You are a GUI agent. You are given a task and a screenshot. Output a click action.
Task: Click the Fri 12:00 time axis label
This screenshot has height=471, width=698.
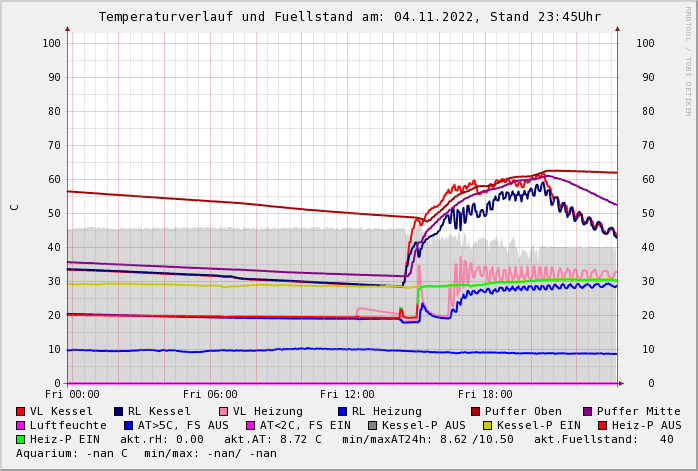(x=347, y=394)
